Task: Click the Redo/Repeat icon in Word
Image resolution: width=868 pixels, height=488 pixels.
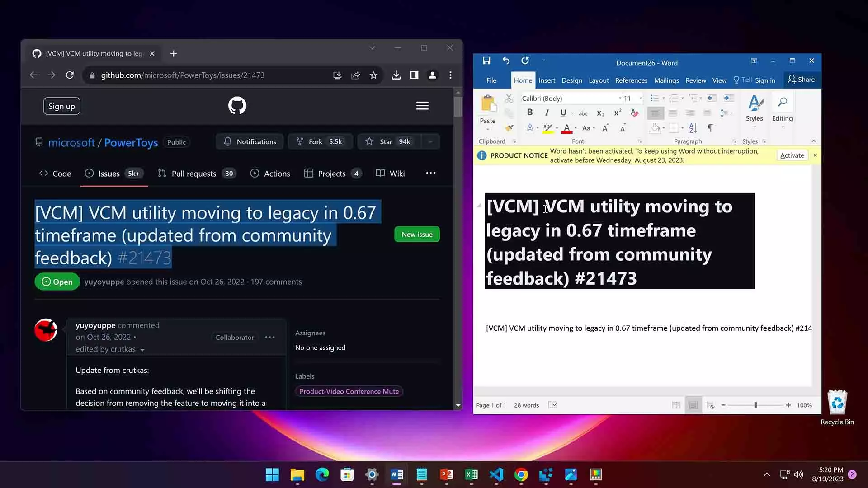Action: click(525, 61)
